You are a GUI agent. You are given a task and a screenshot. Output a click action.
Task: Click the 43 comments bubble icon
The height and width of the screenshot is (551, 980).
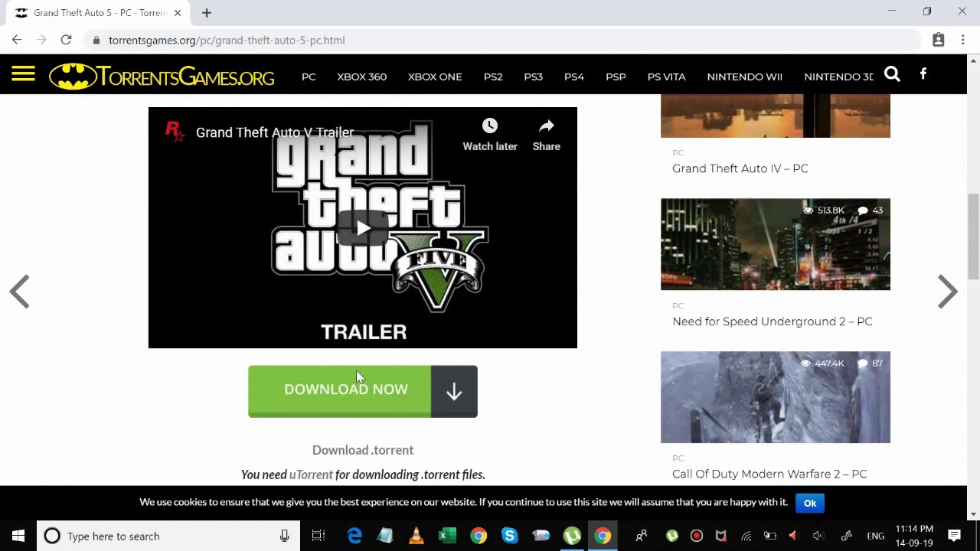[863, 210]
